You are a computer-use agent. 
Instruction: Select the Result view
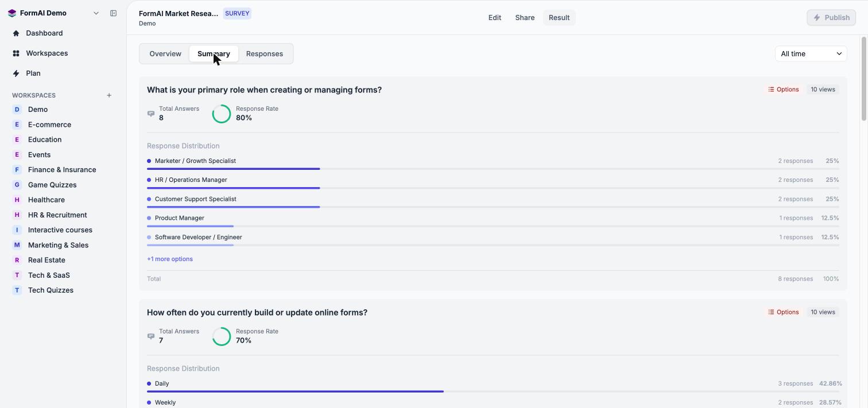(559, 18)
